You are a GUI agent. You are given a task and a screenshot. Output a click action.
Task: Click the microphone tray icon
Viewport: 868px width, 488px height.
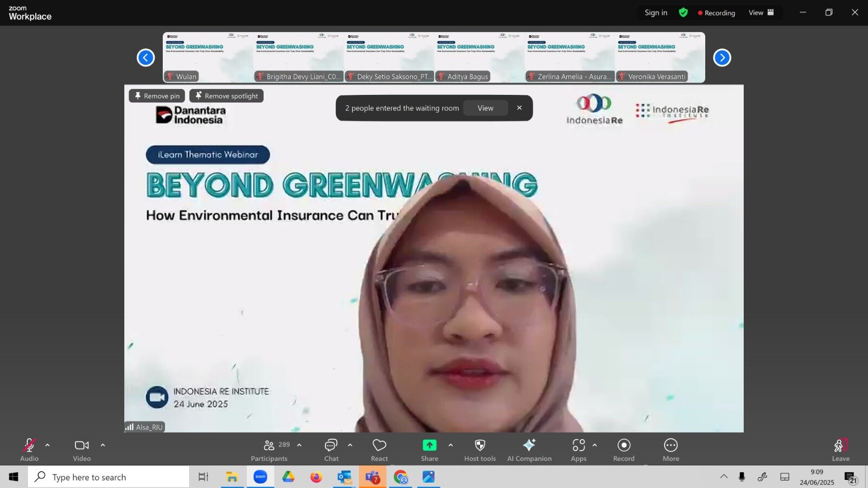point(742,477)
